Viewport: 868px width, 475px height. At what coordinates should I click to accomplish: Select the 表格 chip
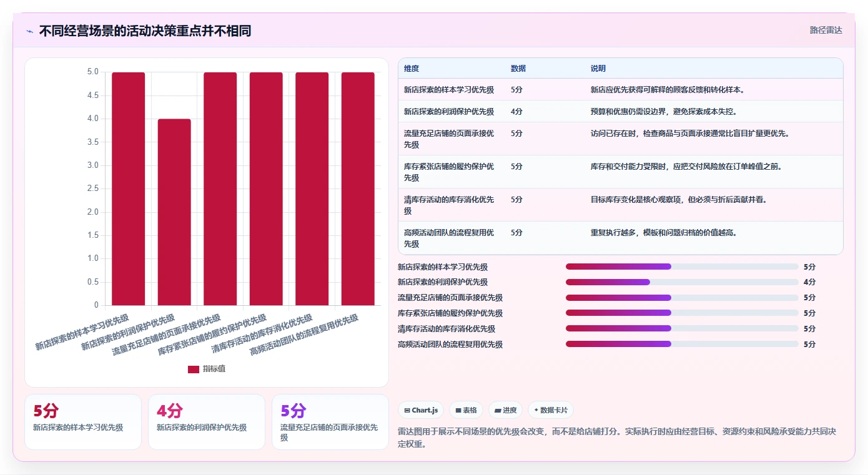click(466, 410)
